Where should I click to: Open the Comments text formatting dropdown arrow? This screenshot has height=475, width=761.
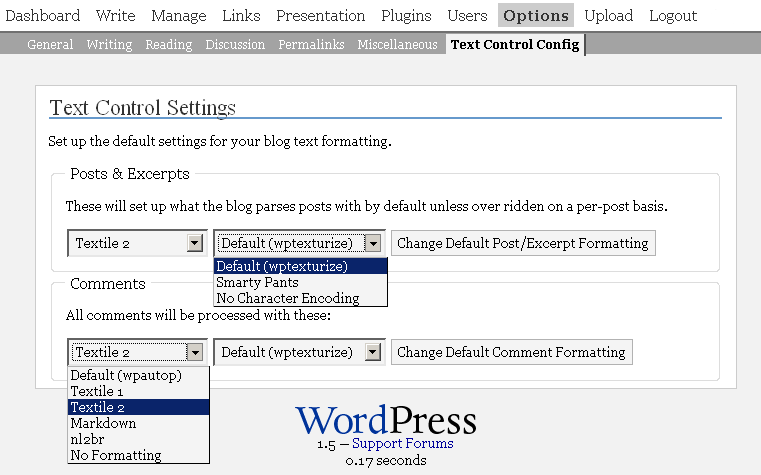[195, 352]
